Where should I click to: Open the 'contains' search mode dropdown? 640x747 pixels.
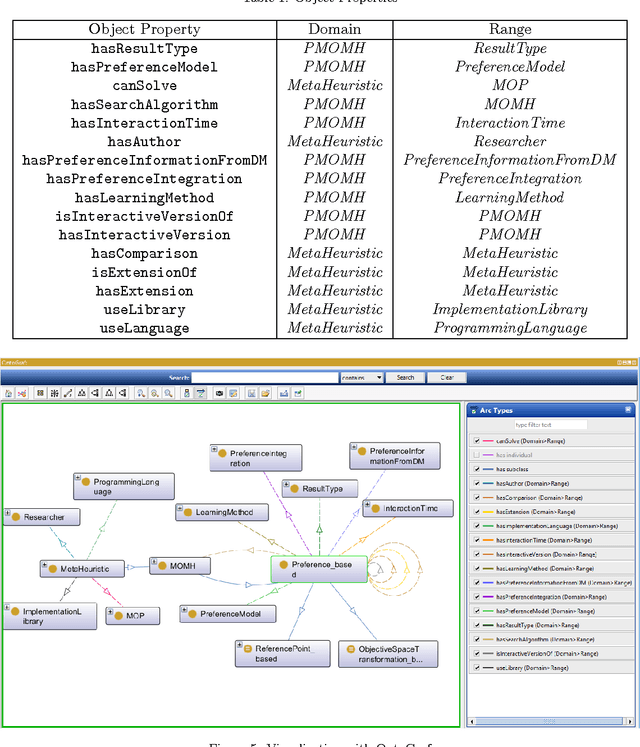[x=361, y=377]
